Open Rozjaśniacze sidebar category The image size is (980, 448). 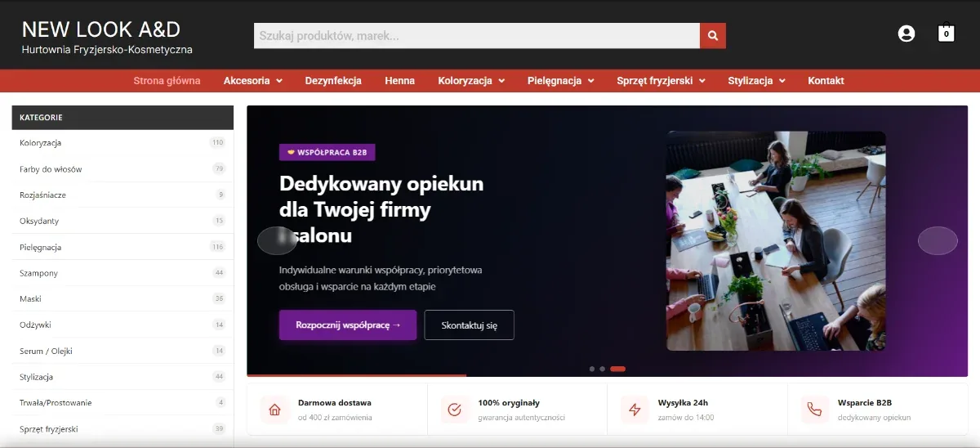tap(42, 195)
